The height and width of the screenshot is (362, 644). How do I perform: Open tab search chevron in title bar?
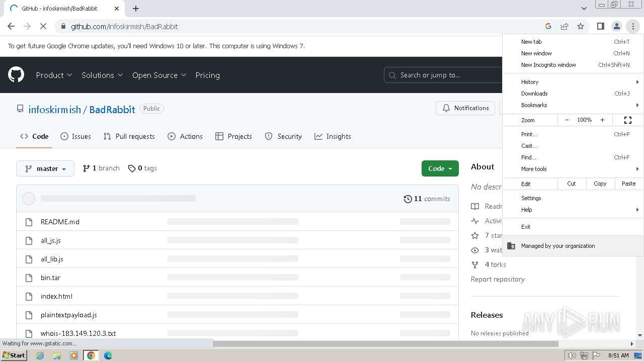[x=584, y=9]
